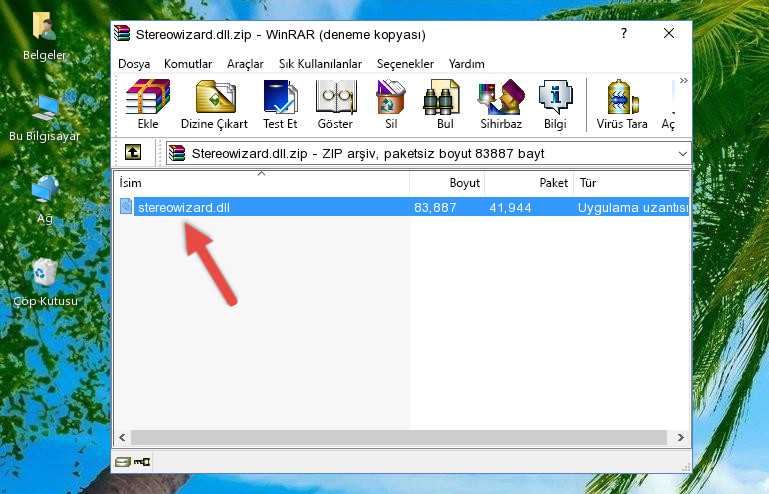
Task: Sort by the İsim column header
Action: [262, 183]
